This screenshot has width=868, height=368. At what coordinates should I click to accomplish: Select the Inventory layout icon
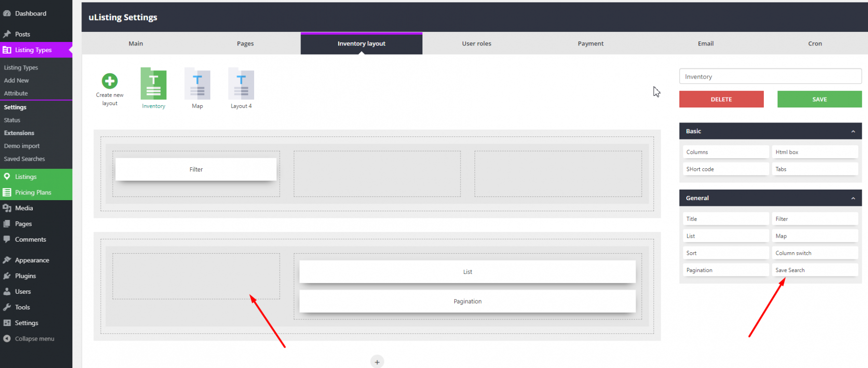153,84
